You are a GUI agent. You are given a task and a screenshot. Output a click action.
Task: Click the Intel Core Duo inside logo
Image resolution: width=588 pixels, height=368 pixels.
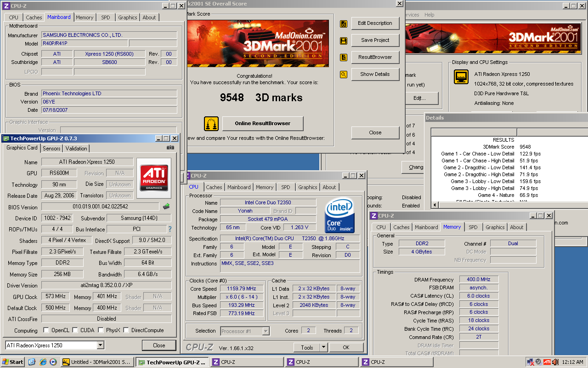(x=339, y=216)
